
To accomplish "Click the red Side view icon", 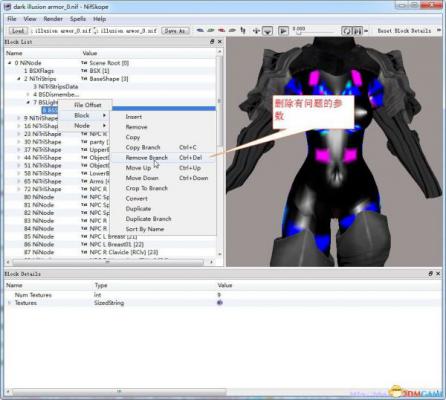I will click(221, 31).
